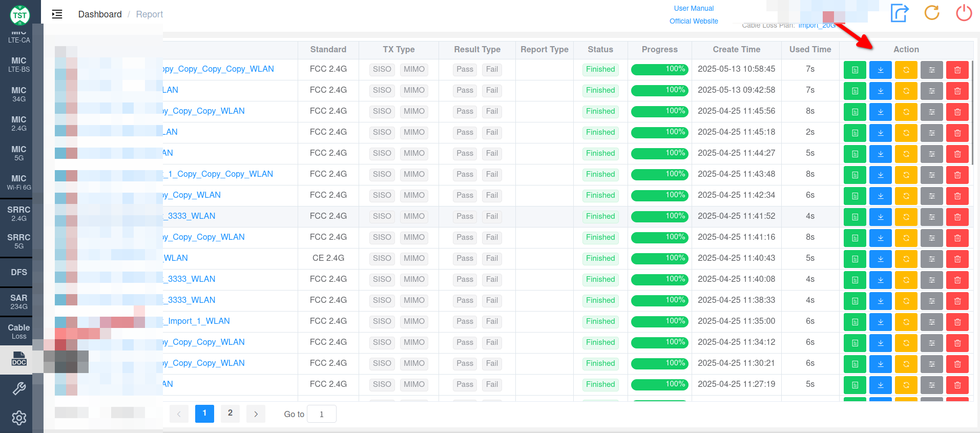Click progress bar for row 2025-04-25 11:35:00
This screenshot has width=980, height=433.
point(659,321)
